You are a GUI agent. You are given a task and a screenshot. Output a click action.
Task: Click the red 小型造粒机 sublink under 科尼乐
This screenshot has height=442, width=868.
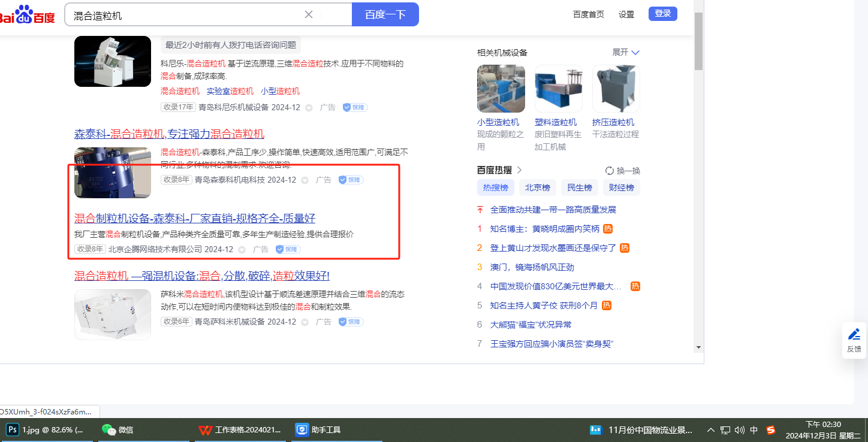280,91
